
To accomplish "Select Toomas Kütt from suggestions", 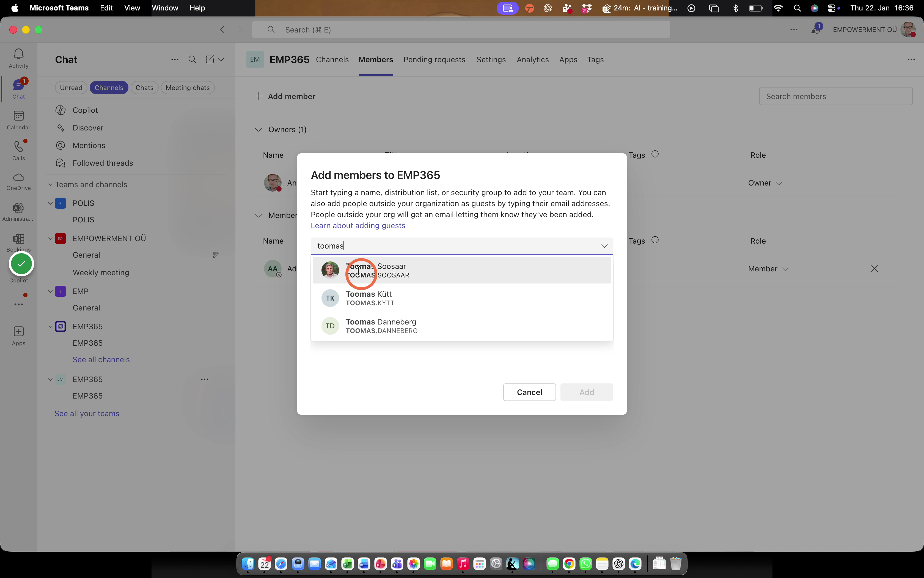I will click(462, 298).
